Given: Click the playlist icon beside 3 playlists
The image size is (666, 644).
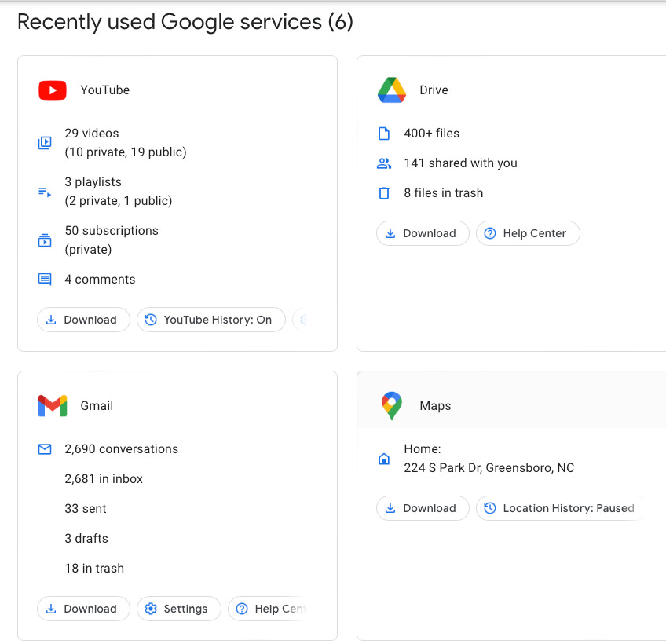Looking at the screenshot, I should coord(45,192).
